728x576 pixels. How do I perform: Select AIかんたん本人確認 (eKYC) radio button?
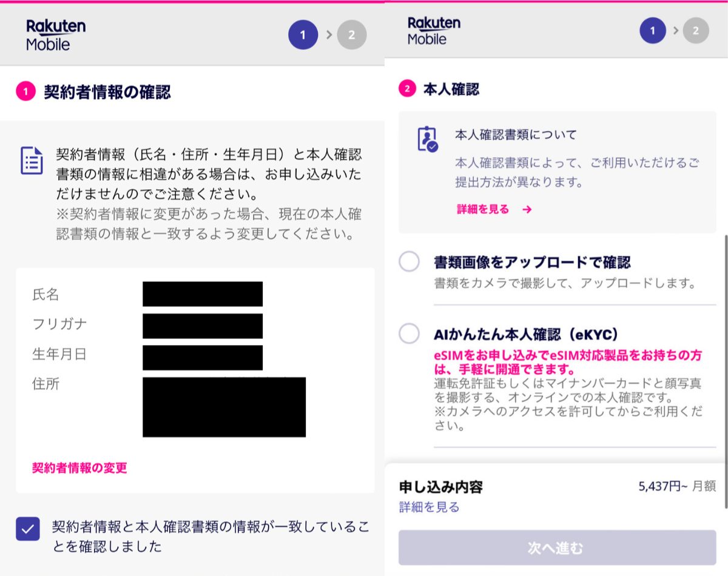pyautogui.click(x=409, y=333)
